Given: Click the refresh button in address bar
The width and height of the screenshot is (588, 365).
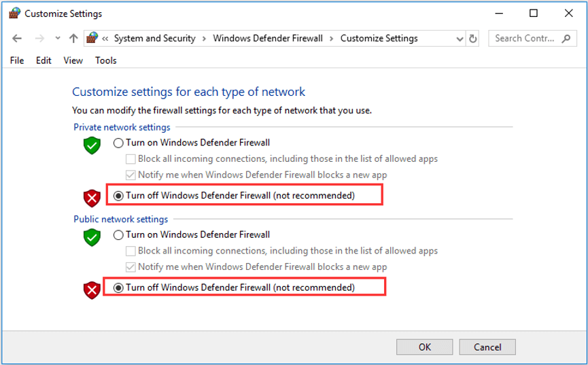Looking at the screenshot, I should tap(473, 39).
